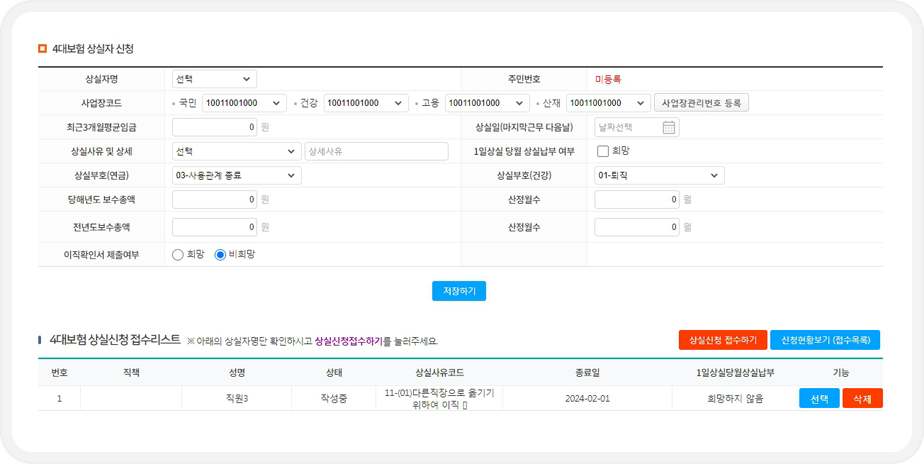Click the 직원3 name cell
Image resolution: width=924 pixels, height=464 pixels.
[236, 399]
